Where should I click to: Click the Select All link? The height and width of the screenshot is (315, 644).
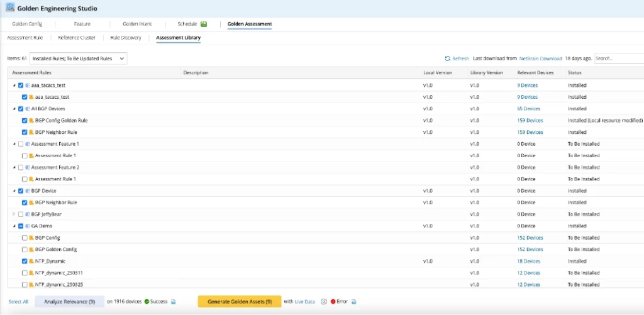[18, 301]
